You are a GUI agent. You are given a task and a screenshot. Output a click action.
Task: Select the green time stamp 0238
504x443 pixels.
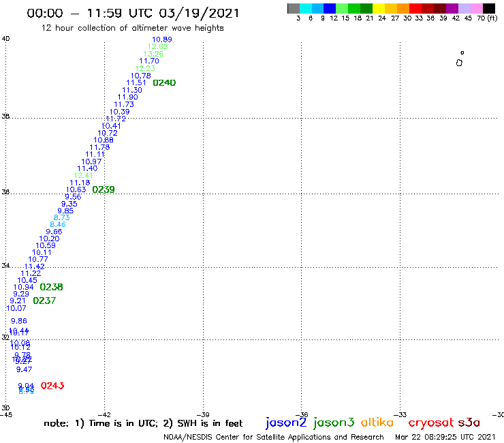click(52, 287)
